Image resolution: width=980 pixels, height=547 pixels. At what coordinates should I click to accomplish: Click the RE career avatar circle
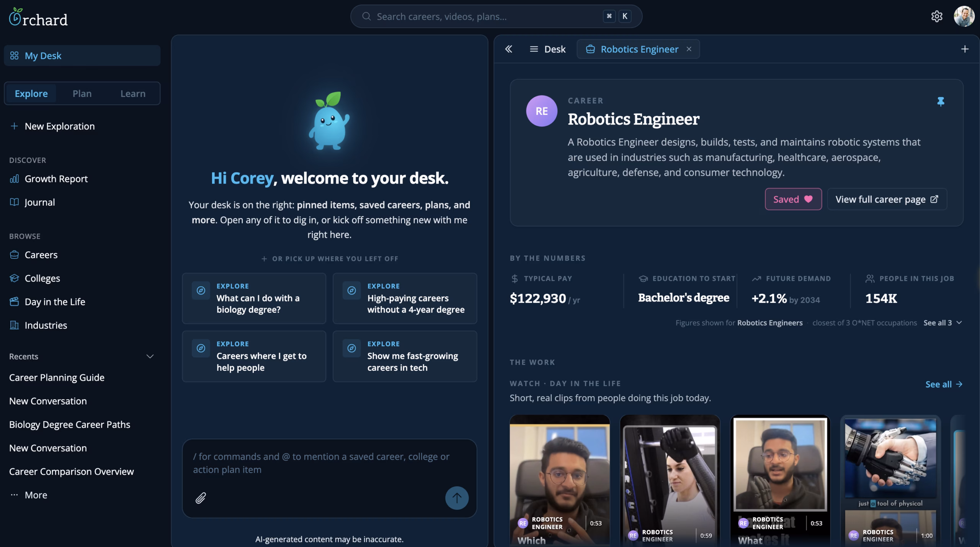pos(541,111)
